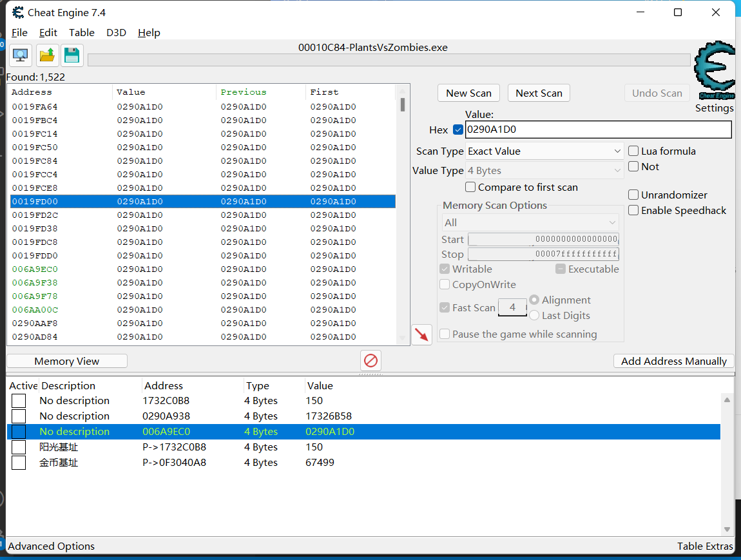
Task: Select green result address 006AA00C
Action: [x=203, y=309]
